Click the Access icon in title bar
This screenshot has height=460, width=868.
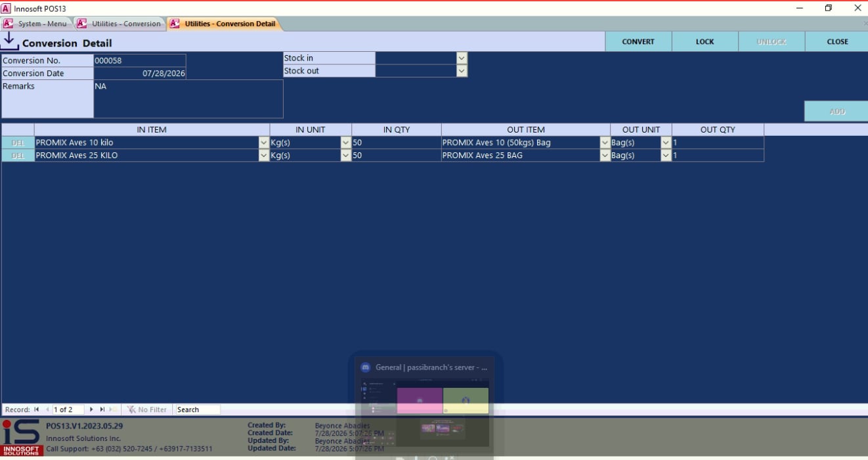6,9
